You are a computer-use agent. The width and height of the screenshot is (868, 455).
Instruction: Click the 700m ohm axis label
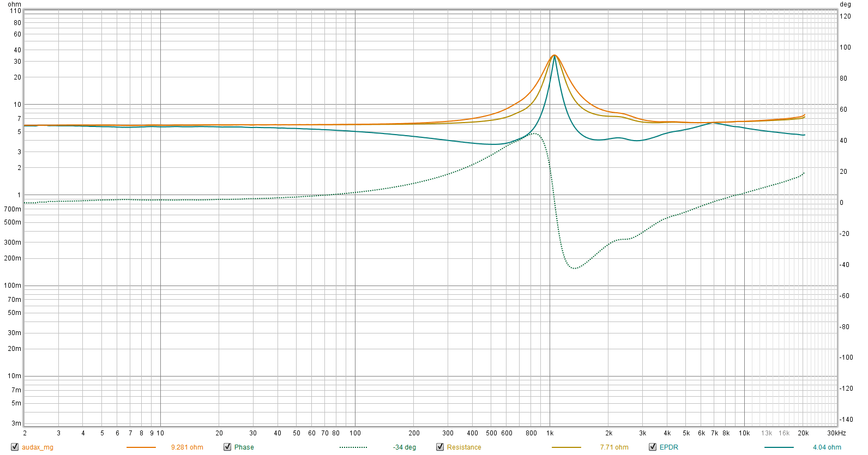pos(13,209)
